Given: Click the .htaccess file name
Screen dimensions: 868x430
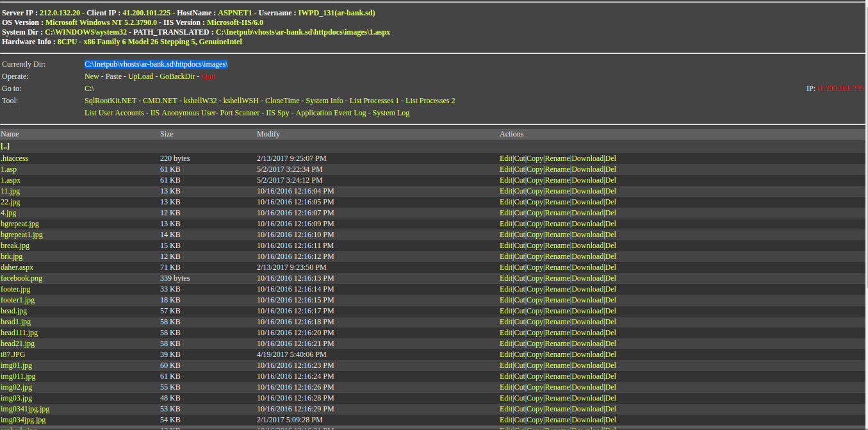Looking at the screenshot, I should pyautogui.click(x=15, y=158).
